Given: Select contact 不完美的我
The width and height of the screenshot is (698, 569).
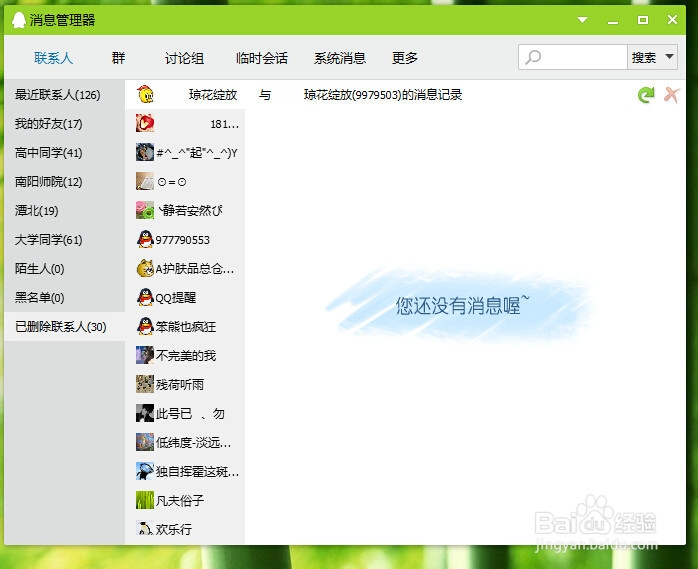Looking at the screenshot, I should point(185,355).
